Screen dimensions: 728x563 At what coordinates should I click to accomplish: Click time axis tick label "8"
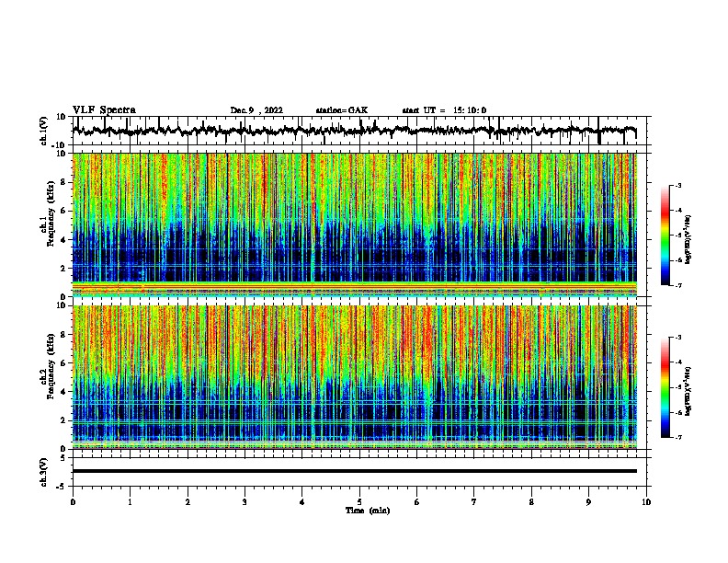coord(531,502)
